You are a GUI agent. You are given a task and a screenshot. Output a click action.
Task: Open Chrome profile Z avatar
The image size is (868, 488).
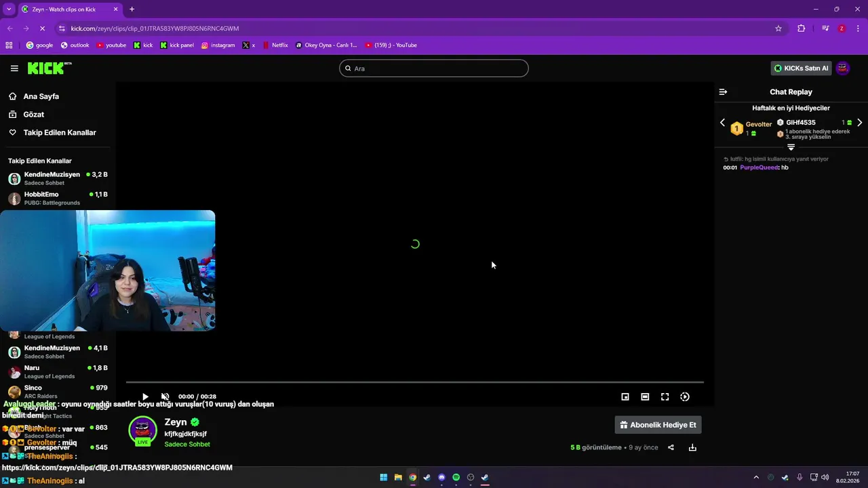point(842,28)
